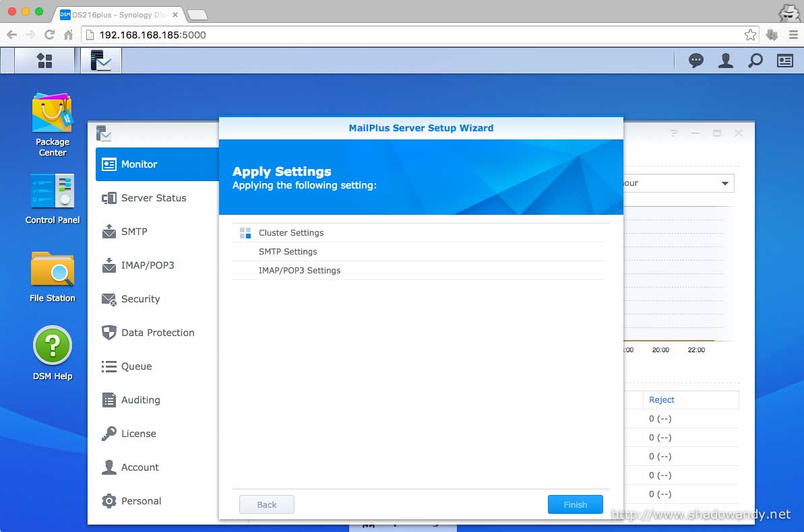Launch Package Center from desktop
The image size is (804, 532).
53,125
